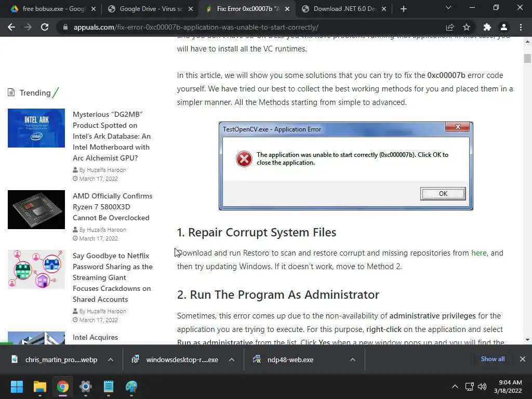This screenshot has width=532, height=399.
Task: Open Notepad icon in taskbar
Action: click(109, 387)
